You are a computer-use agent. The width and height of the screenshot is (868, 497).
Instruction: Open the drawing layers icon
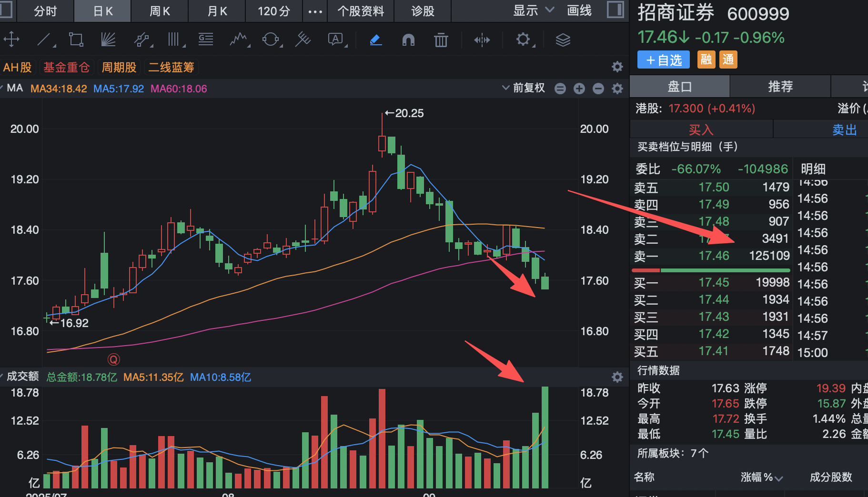point(563,40)
